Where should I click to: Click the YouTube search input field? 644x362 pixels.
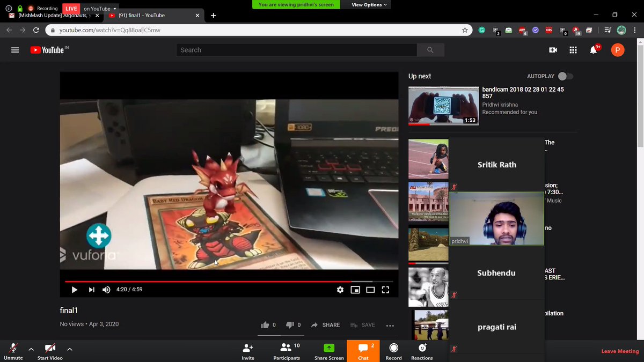[x=297, y=50]
